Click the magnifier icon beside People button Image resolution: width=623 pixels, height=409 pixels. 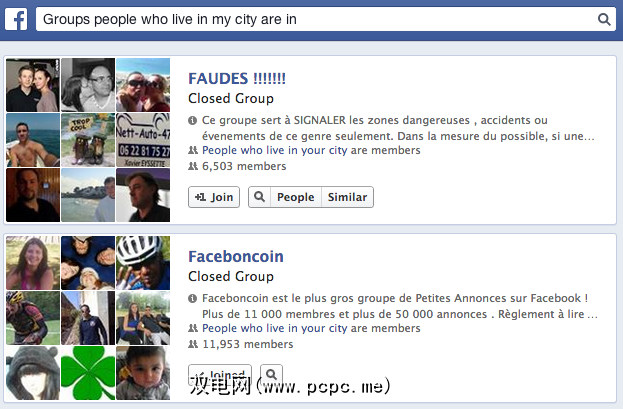pos(259,197)
